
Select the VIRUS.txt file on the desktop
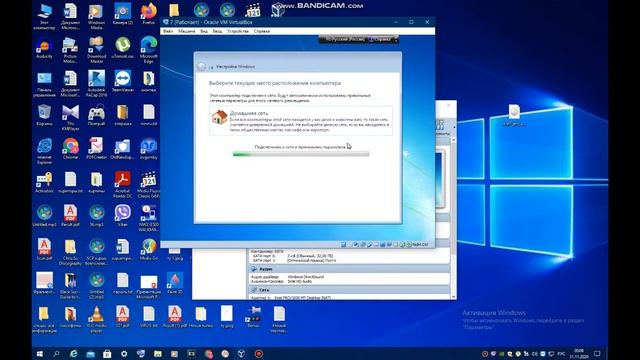click(149, 317)
